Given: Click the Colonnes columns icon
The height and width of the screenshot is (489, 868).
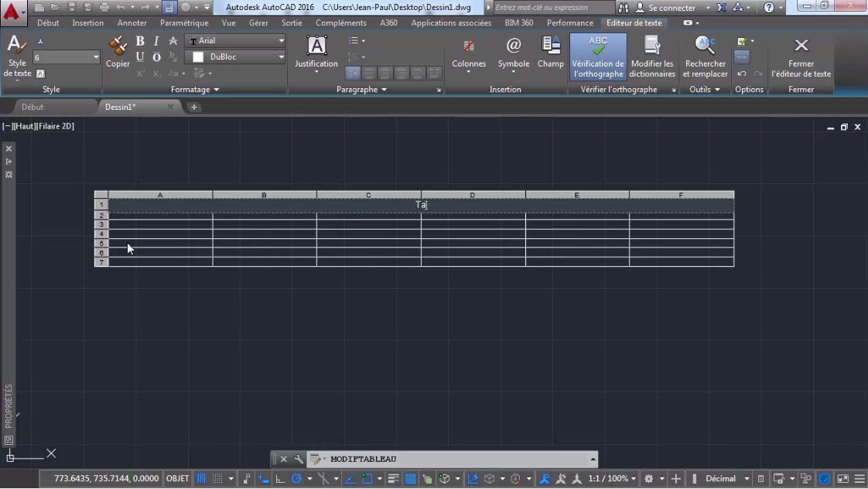Looking at the screenshot, I should [x=469, y=46].
